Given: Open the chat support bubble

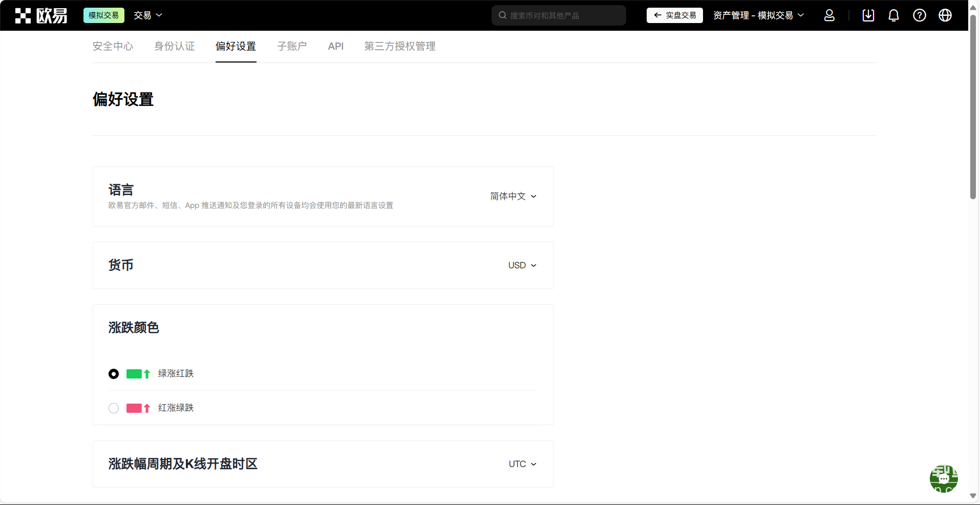Looking at the screenshot, I should tap(943, 478).
